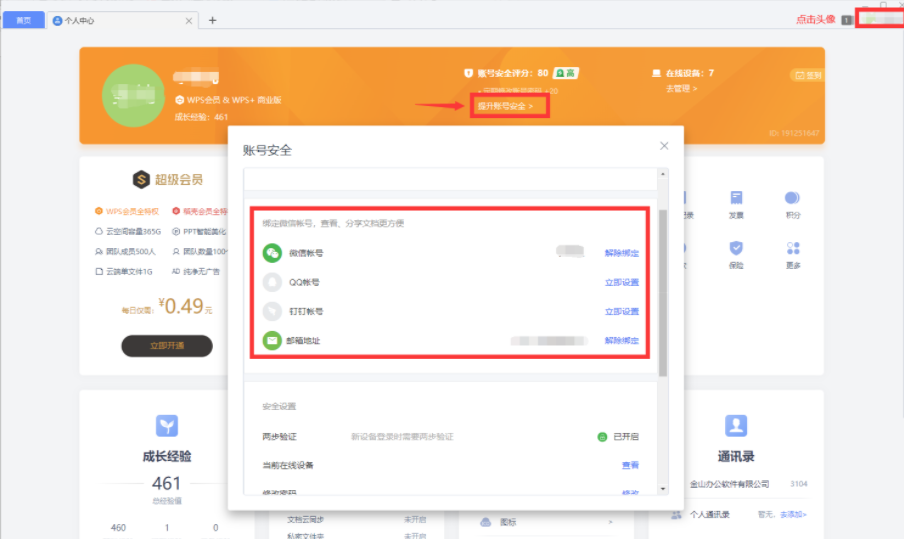Switch to the 首页 tab
The height and width of the screenshot is (539, 904).
pos(23,20)
